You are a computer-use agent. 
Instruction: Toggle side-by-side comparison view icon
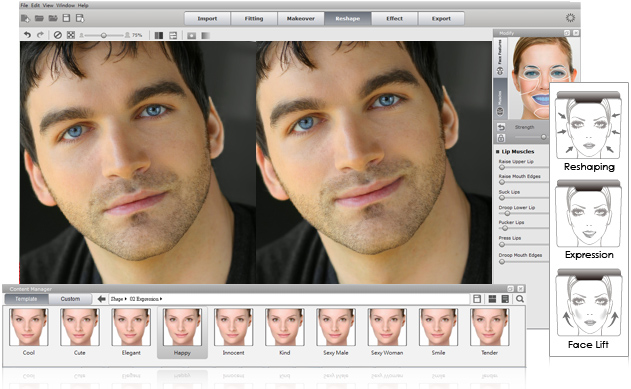159,35
